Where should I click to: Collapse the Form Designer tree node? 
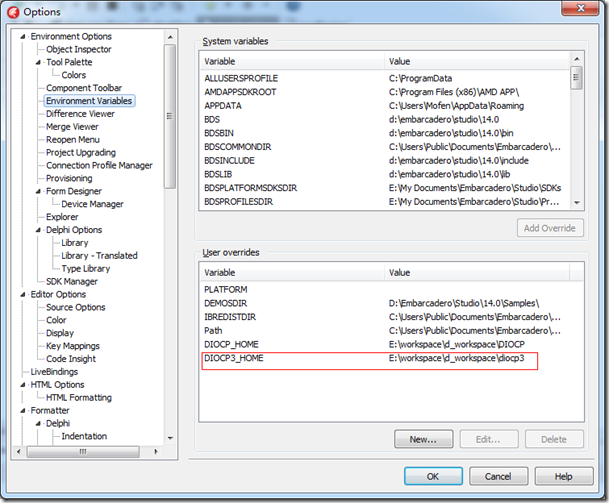38,191
